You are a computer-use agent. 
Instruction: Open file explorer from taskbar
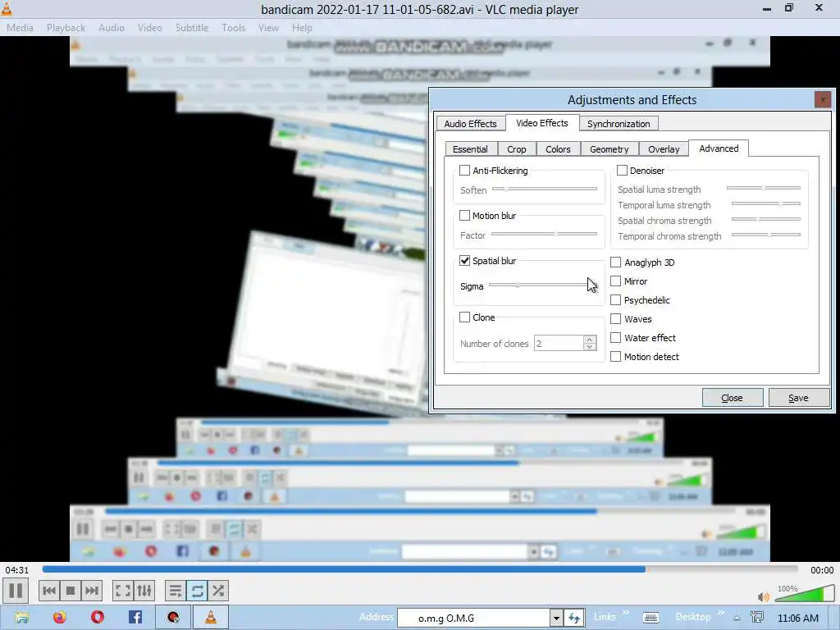[22, 617]
